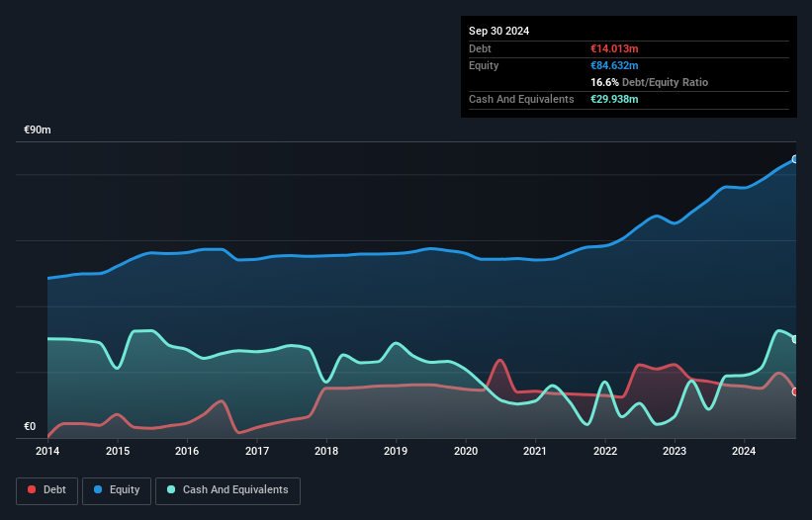Viewport: 812px width, 520px height.
Task: Select the 2015 x-axis label
Action: point(118,451)
